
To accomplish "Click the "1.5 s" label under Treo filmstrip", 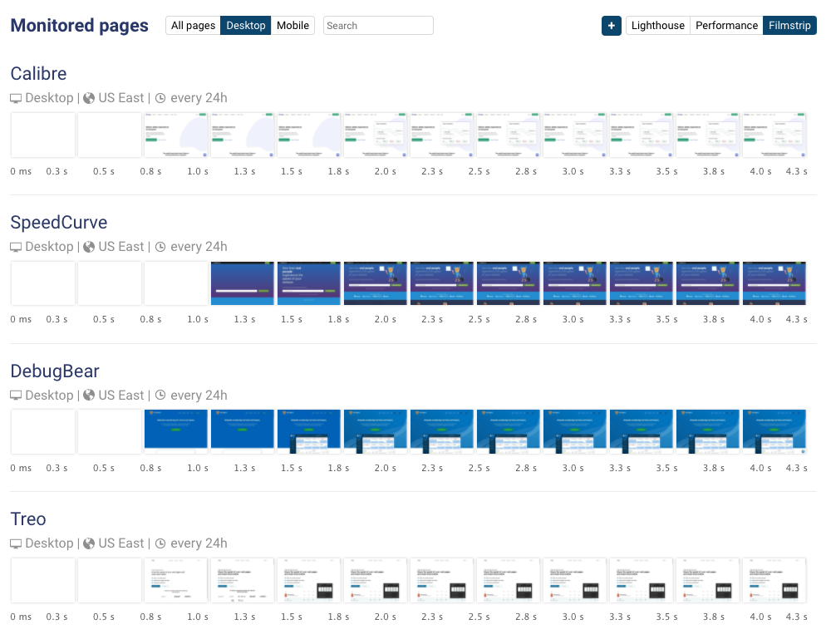I will point(292,617).
